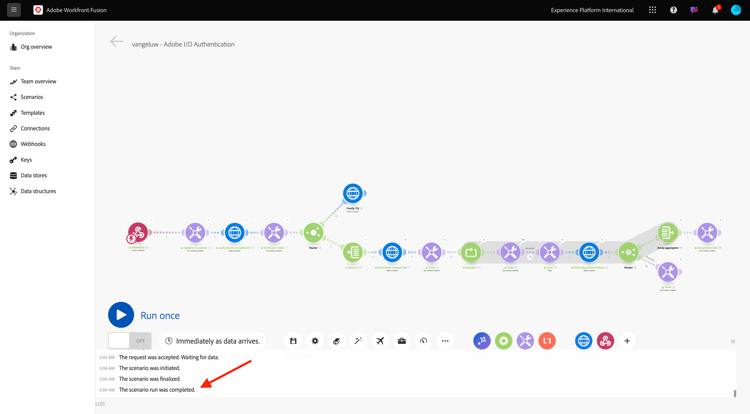The image size is (750, 414).
Task: Open notifications bell icon
Action: (x=715, y=10)
